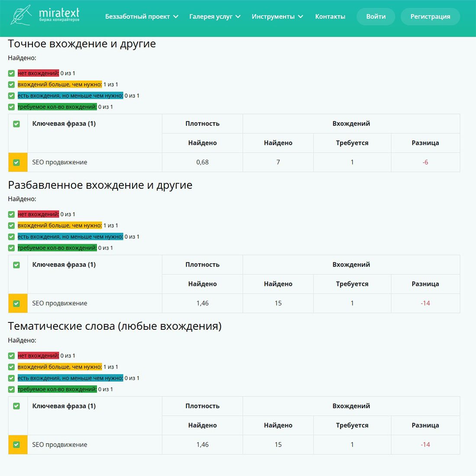Go to the Контакты page
Screen dimensions: 476x476
click(330, 16)
